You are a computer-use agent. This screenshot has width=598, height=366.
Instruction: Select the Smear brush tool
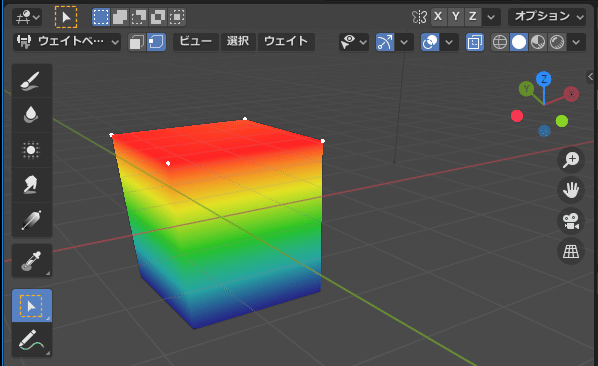point(32,185)
